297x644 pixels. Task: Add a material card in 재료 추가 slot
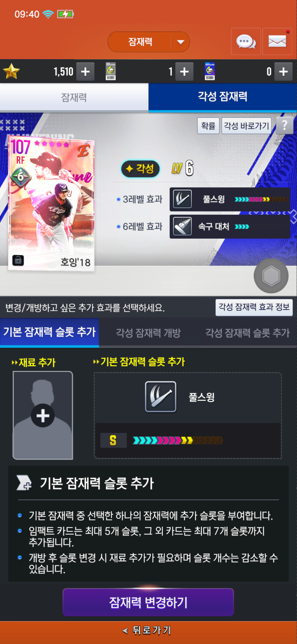43,416
